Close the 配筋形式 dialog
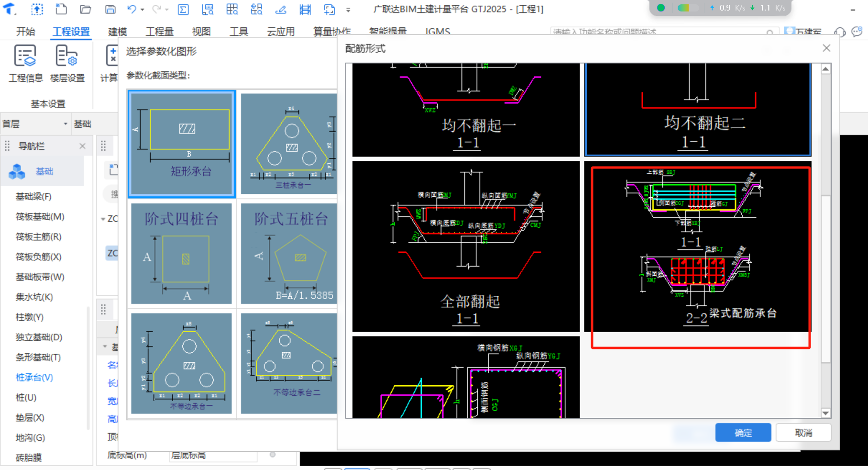The height and width of the screenshot is (470, 868). point(826,48)
